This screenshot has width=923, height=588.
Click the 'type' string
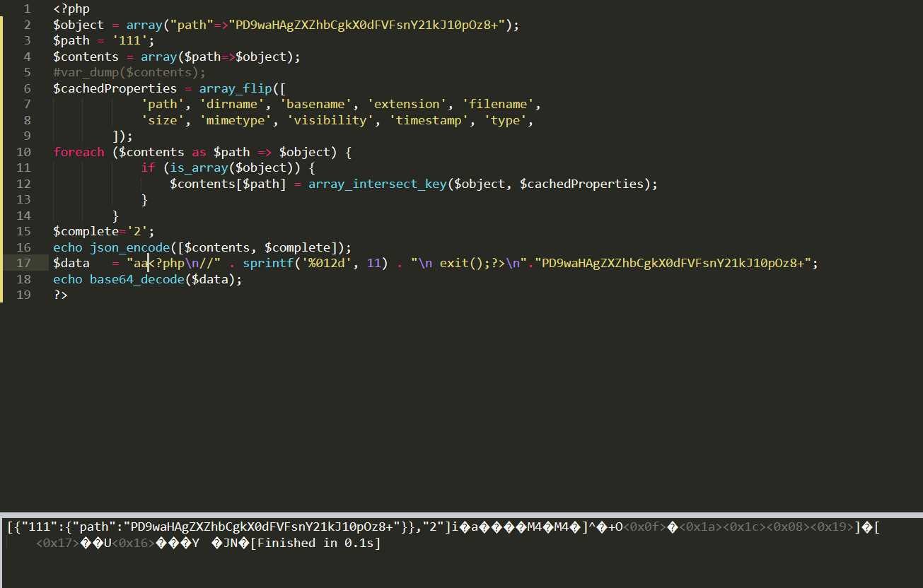pos(506,120)
